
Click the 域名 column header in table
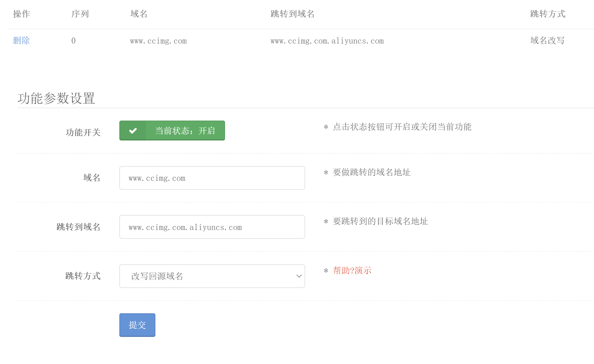pyautogui.click(x=139, y=14)
